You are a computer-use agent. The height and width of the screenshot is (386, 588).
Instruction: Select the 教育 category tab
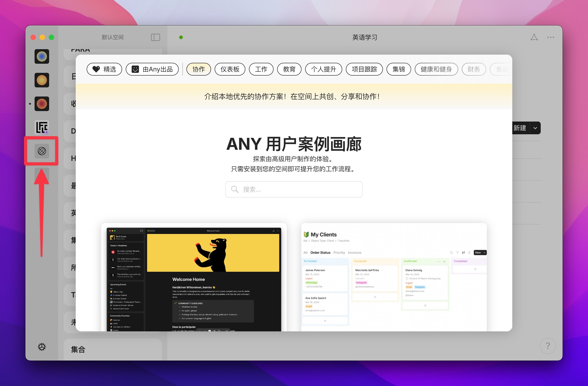pyautogui.click(x=289, y=69)
